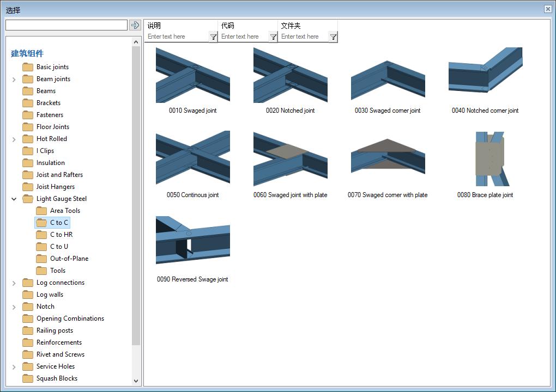This screenshot has width=556, height=392.
Task: Select the 0040 Notched corner joint thumbnail
Action: tap(486, 70)
